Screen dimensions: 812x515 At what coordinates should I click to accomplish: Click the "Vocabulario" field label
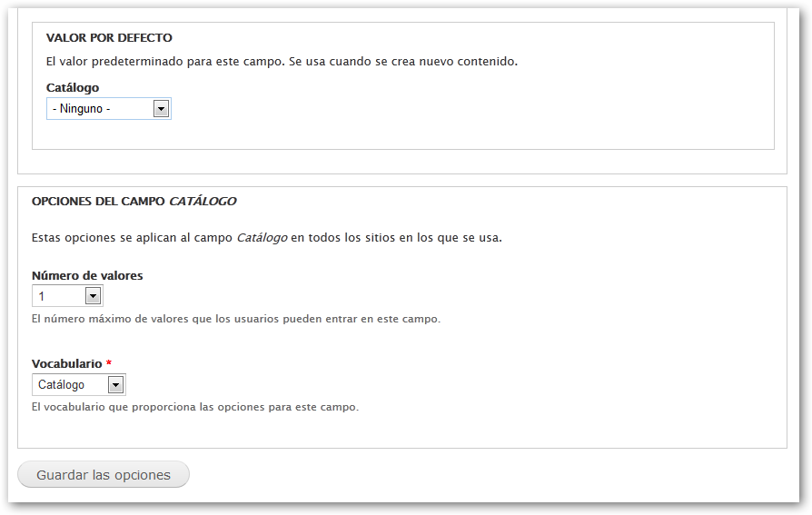coord(66,363)
